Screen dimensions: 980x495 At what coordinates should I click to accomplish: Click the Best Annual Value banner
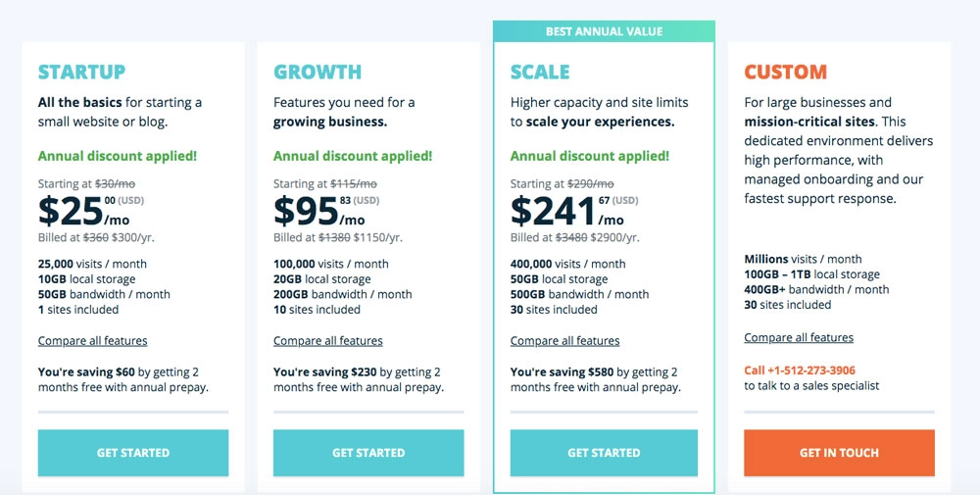click(x=604, y=31)
